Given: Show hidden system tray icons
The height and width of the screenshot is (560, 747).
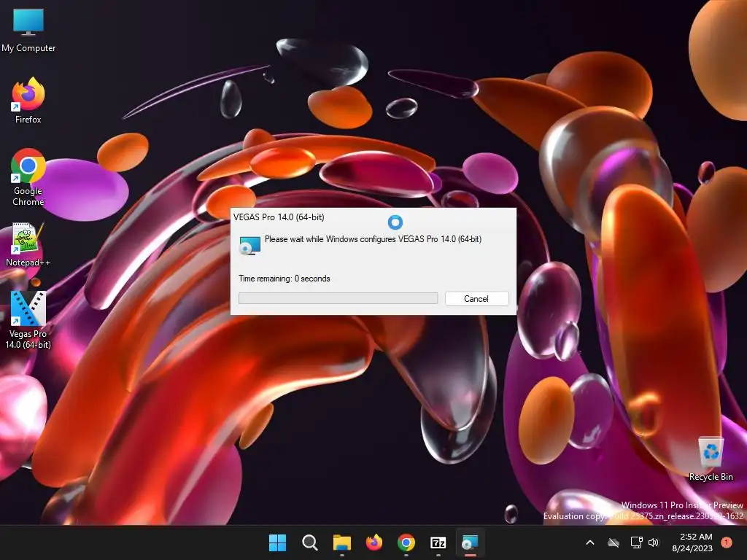Looking at the screenshot, I should tap(589, 542).
